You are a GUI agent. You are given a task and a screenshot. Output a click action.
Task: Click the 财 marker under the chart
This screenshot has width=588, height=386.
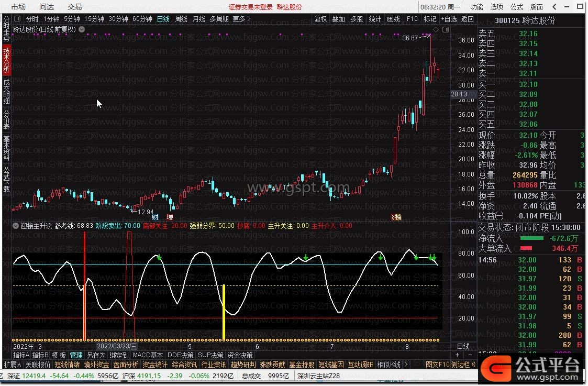click(155, 217)
